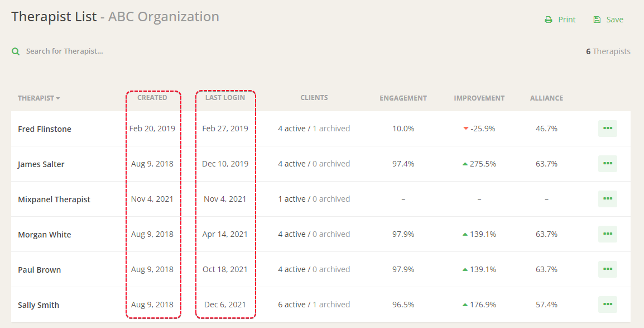The height and width of the screenshot is (328, 644).
Task: Open the three-dot menu for Paul Brown
Action: (x=607, y=269)
